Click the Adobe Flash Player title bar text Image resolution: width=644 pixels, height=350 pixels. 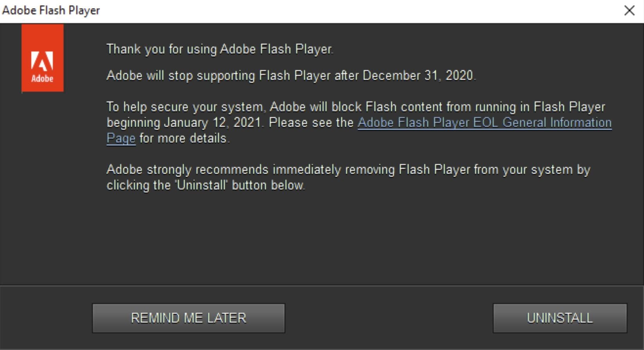[x=51, y=11]
